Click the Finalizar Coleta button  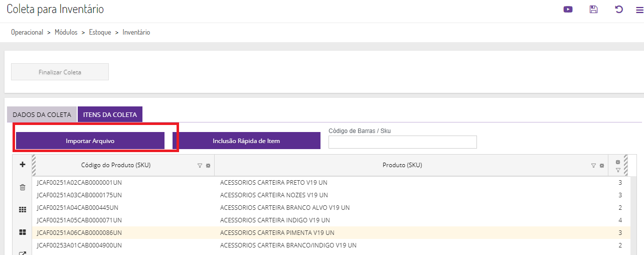coord(60,72)
